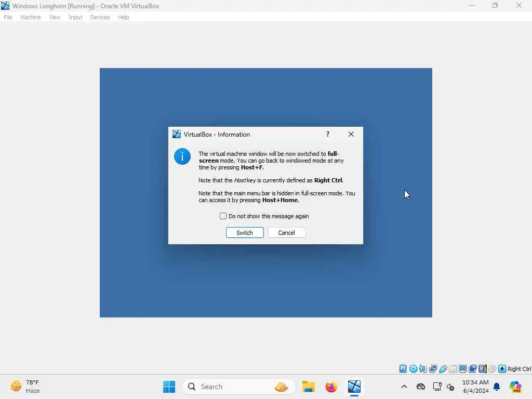532x399 pixels.
Task: Open the Machine menu
Action: click(30, 17)
